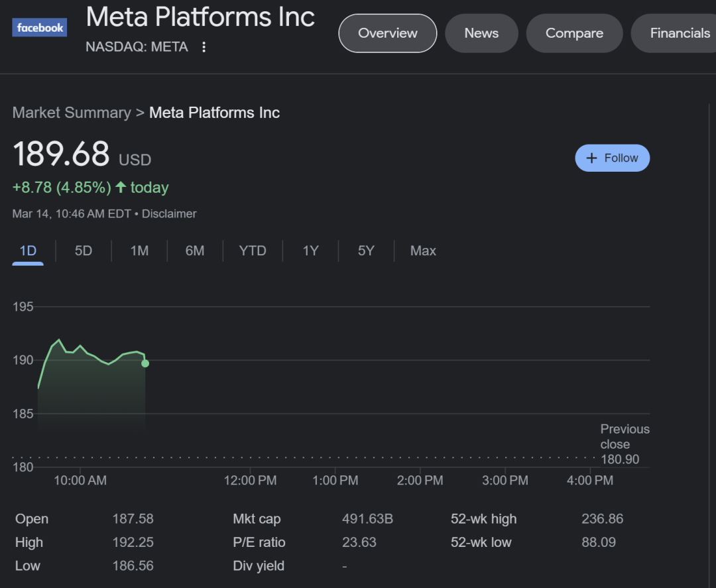Click the plus icon in Follow
Image resolution: width=716 pixels, height=588 pixels.
point(591,158)
